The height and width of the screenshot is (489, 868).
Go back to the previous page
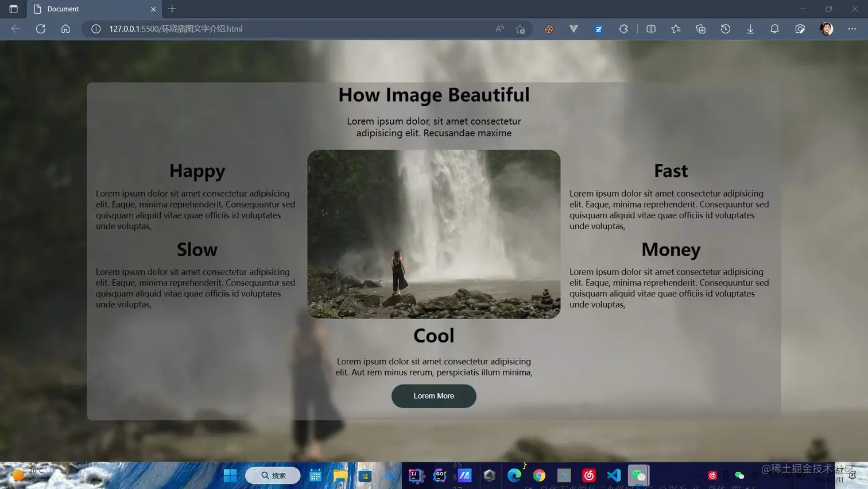tap(16, 29)
